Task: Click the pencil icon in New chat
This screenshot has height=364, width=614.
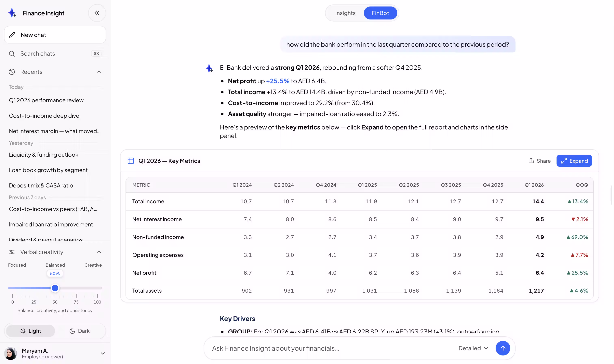Action: 12,35
